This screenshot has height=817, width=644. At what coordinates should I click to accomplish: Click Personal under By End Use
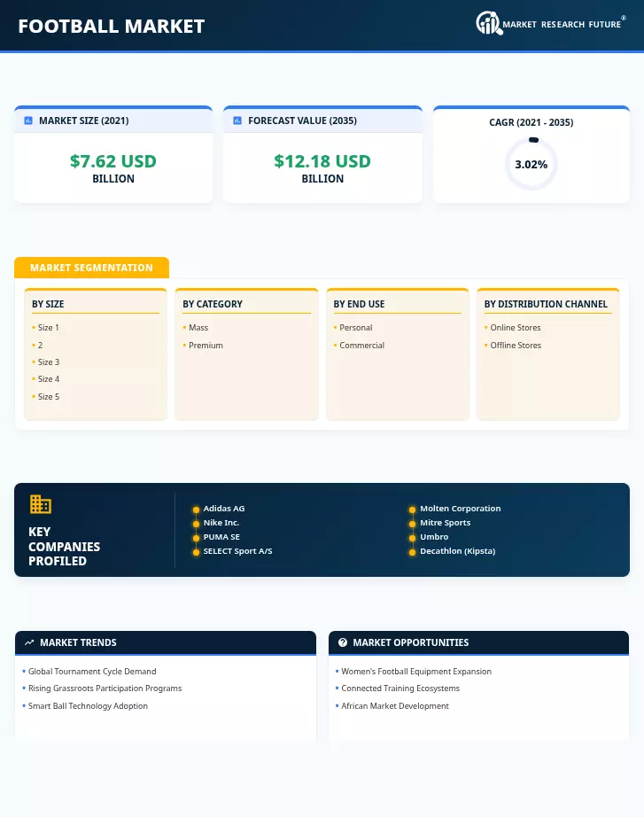click(356, 327)
